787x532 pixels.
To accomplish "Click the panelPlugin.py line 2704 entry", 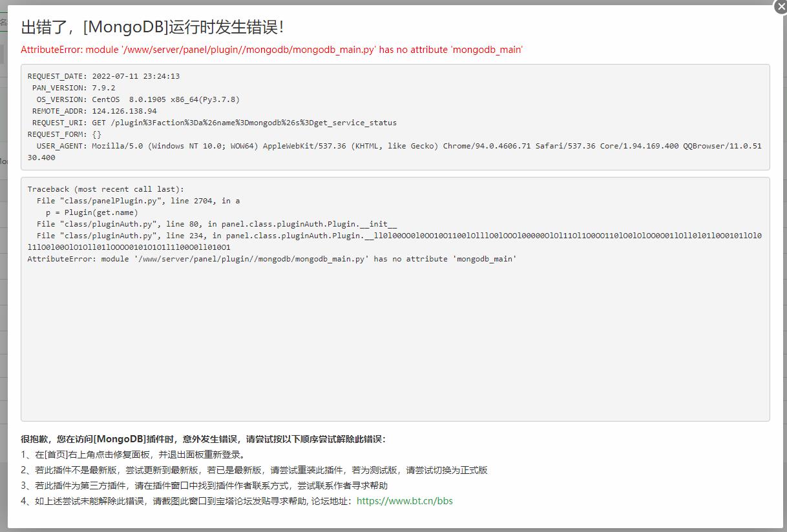I will coord(138,201).
